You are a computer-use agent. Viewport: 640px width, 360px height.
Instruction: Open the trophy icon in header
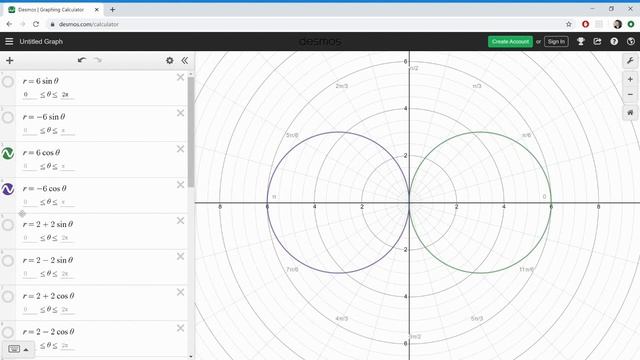[580, 41]
